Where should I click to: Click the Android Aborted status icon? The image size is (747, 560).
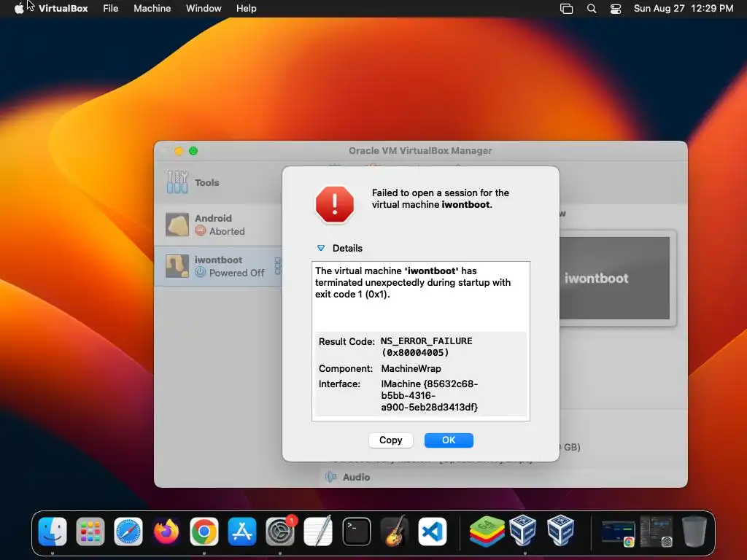pyautogui.click(x=201, y=231)
